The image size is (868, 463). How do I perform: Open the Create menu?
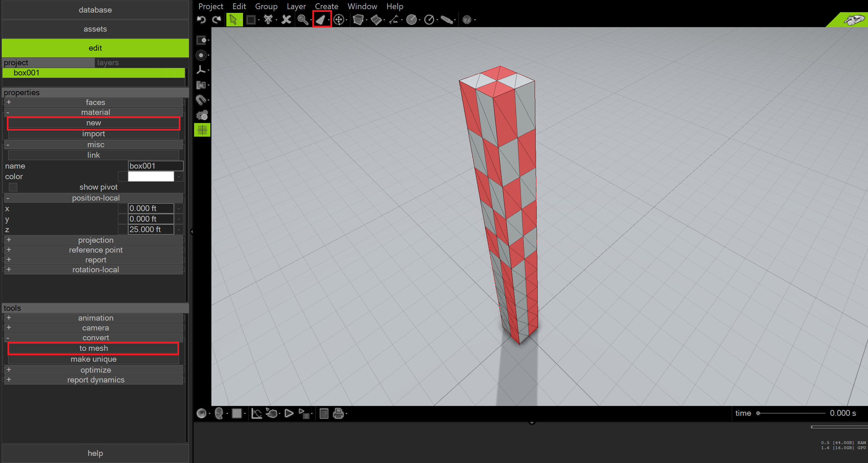point(326,6)
